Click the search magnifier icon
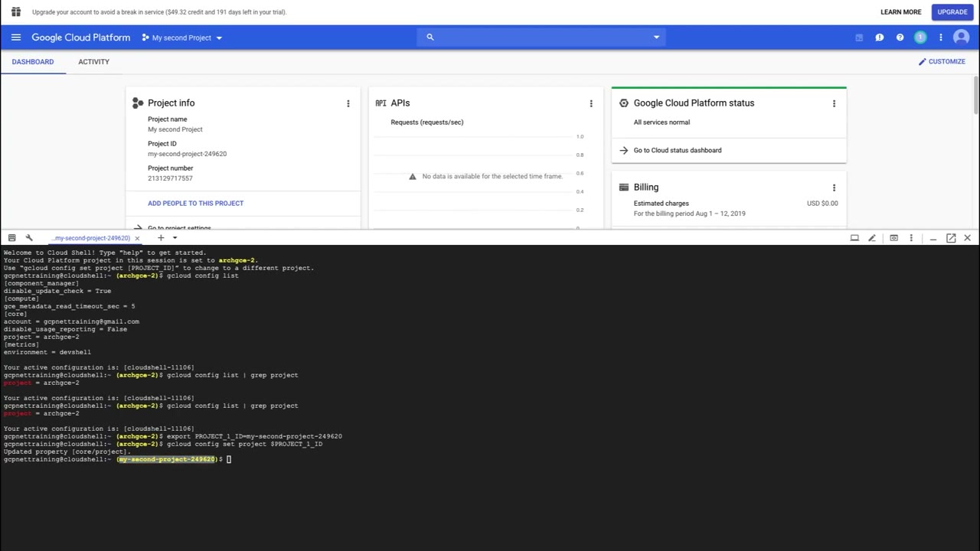This screenshot has width=980, height=551. [x=430, y=37]
